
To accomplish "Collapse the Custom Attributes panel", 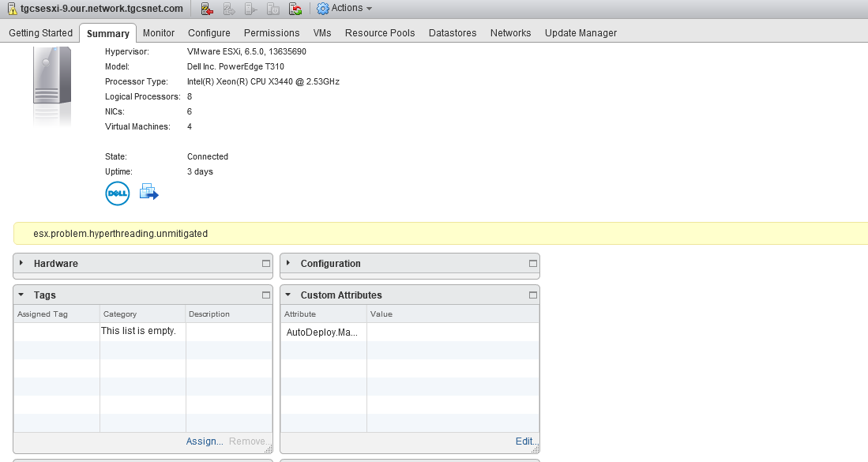I will coord(289,295).
